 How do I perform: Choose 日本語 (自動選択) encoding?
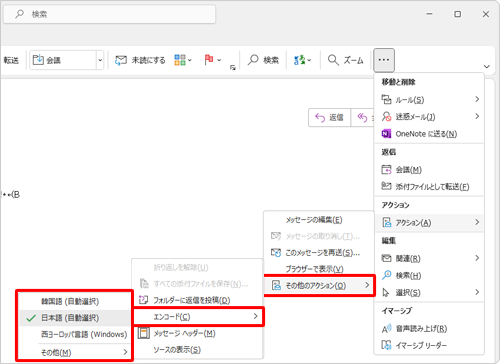click(75, 318)
